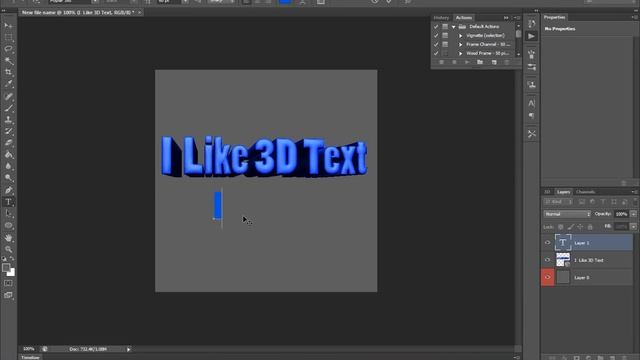
Task: Toggle dialog box for Default Actions
Action: (445, 27)
